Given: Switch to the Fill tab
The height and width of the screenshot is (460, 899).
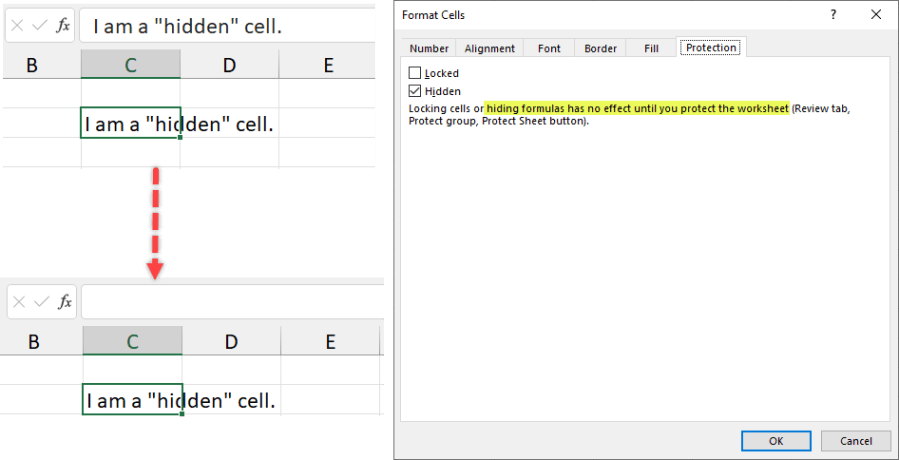Looking at the screenshot, I should click(651, 48).
